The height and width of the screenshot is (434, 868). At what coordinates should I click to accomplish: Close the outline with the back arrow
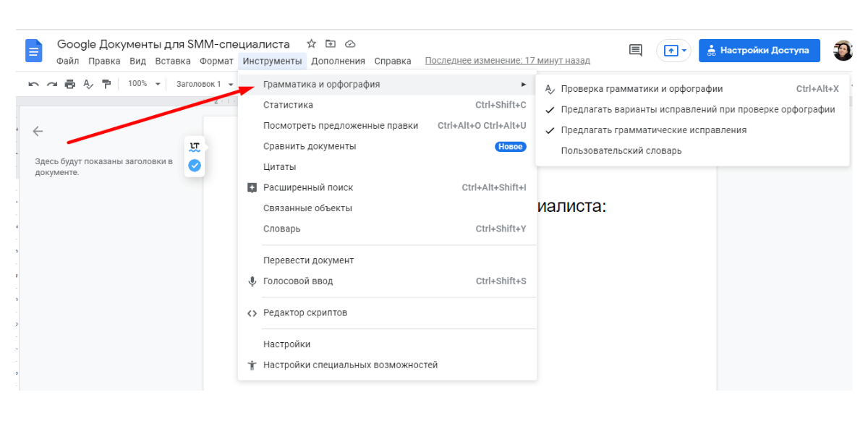38,131
